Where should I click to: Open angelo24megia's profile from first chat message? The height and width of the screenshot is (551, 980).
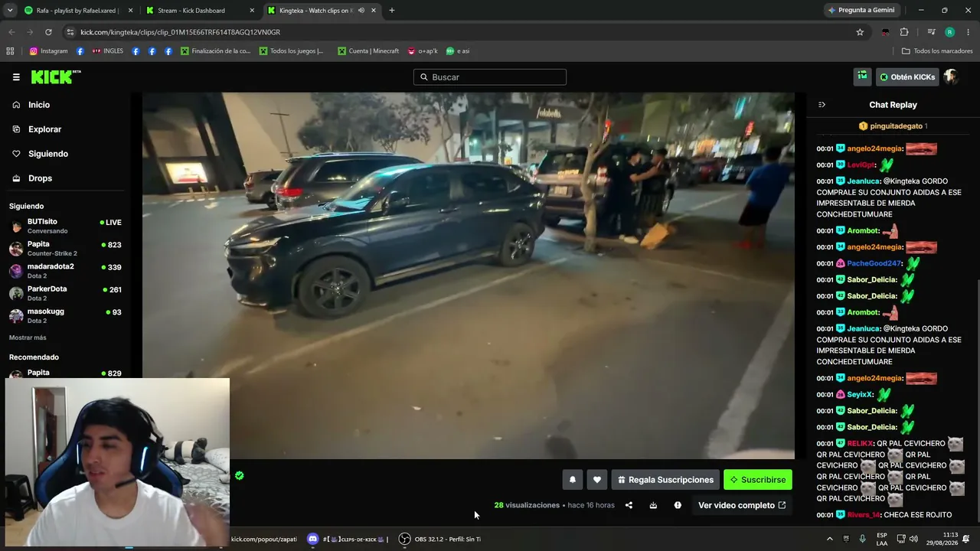875,148
